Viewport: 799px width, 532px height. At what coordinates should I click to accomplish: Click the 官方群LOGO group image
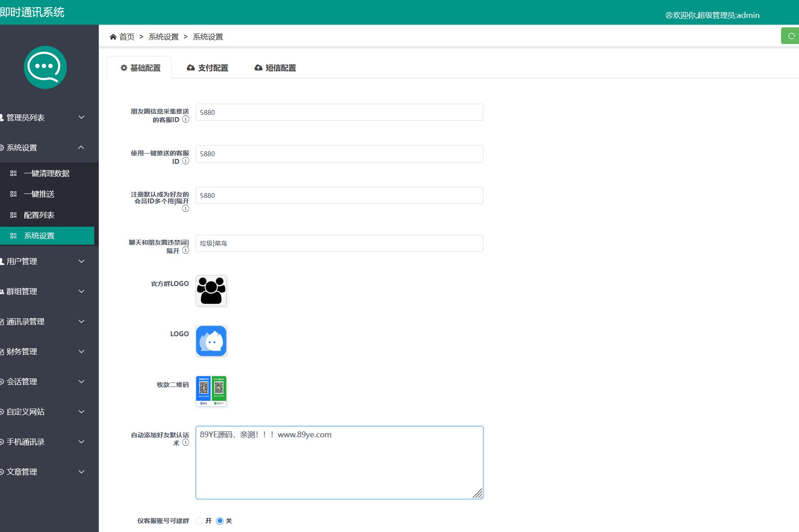pos(211,291)
